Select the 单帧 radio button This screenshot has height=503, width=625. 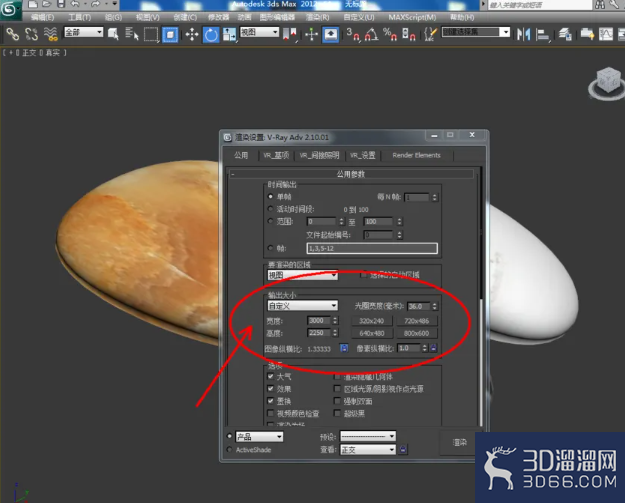(271, 196)
